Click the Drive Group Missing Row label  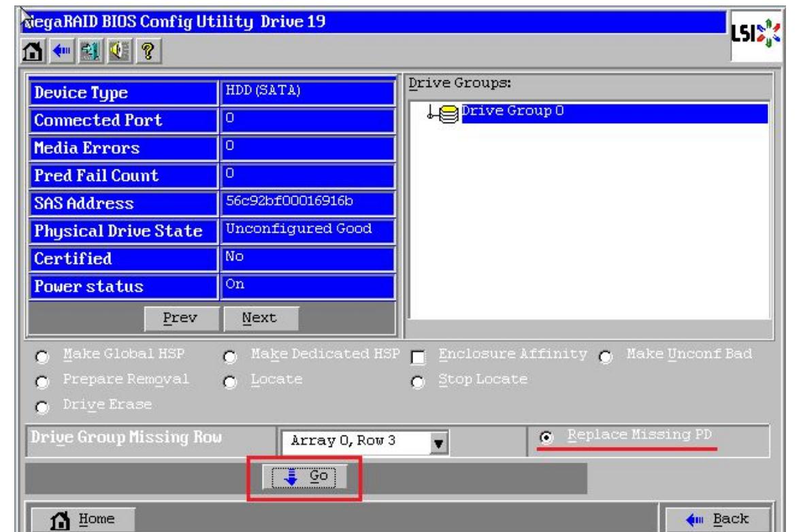point(126,438)
